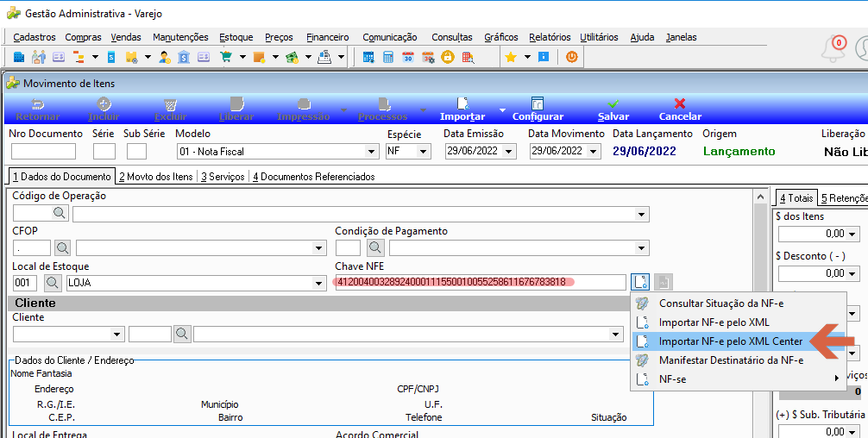Launch the calculator toolbar icon
The image size is (868, 438).
(388, 57)
